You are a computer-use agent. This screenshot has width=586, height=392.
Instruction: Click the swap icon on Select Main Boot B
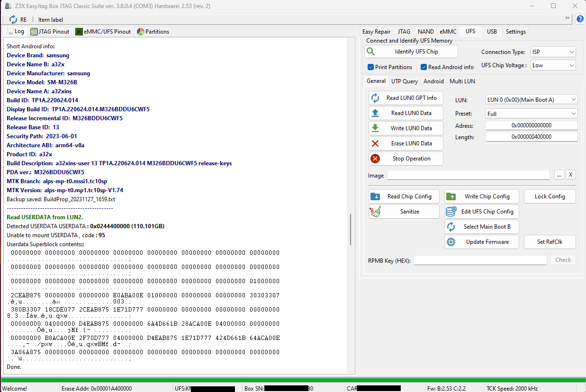451,227
